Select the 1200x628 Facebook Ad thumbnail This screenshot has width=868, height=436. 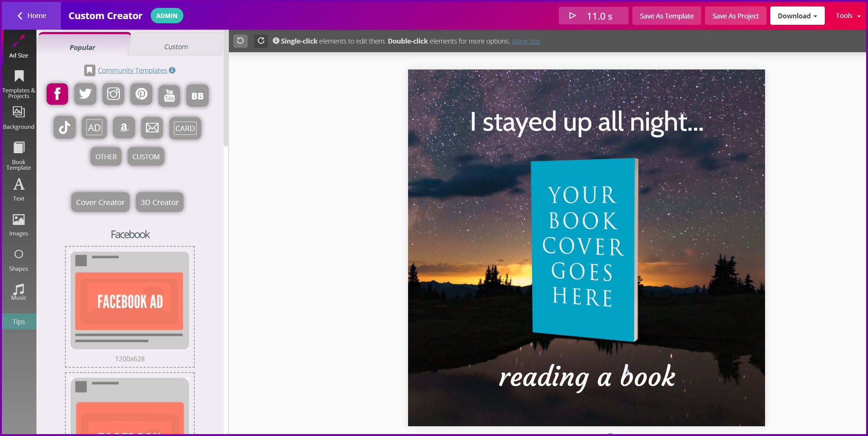coord(130,300)
